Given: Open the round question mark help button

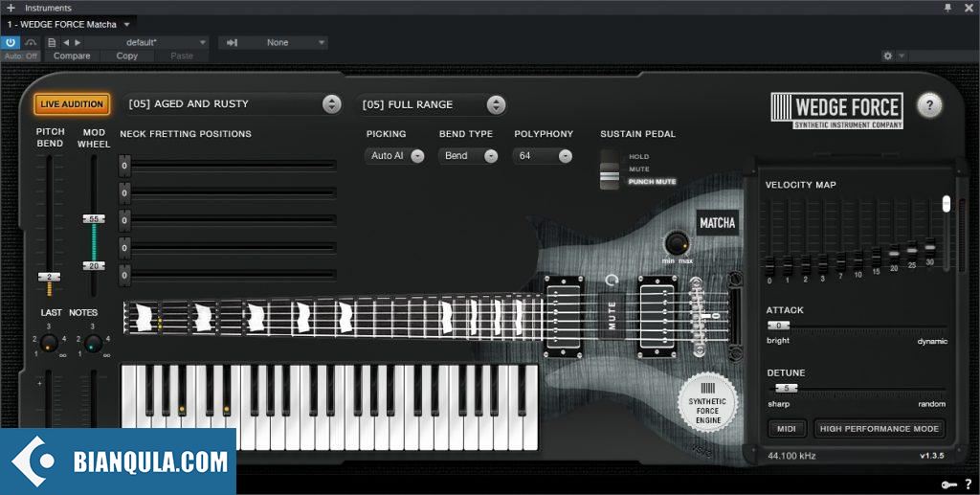Looking at the screenshot, I should click(929, 105).
